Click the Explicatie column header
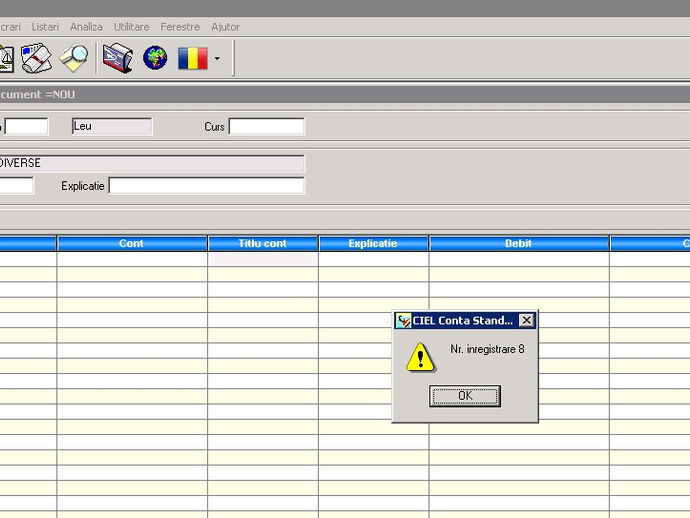This screenshot has width=690, height=518. (x=373, y=243)
